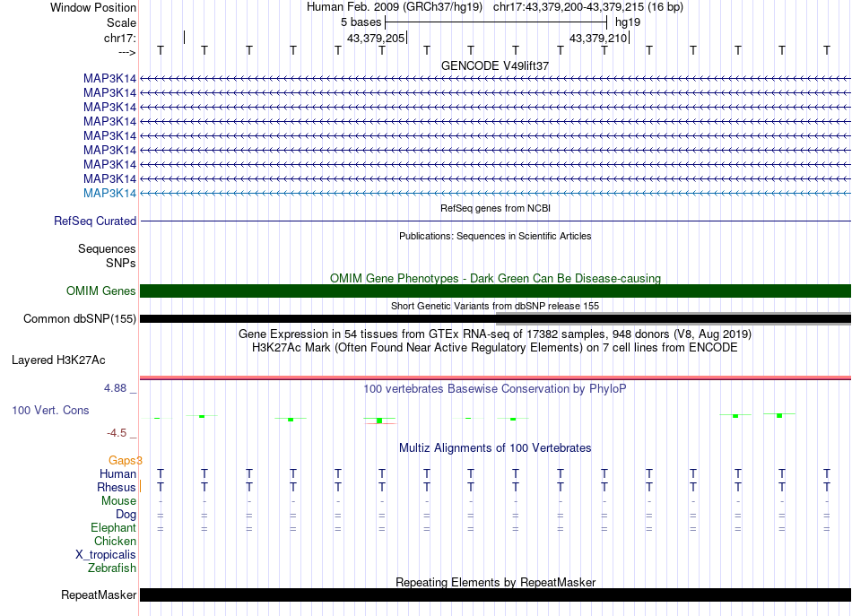This screenshot has height=616, width=852.
Task: Open 'Short Genetic Variants from dbSNP release 155'
Action: click(495, 306)
